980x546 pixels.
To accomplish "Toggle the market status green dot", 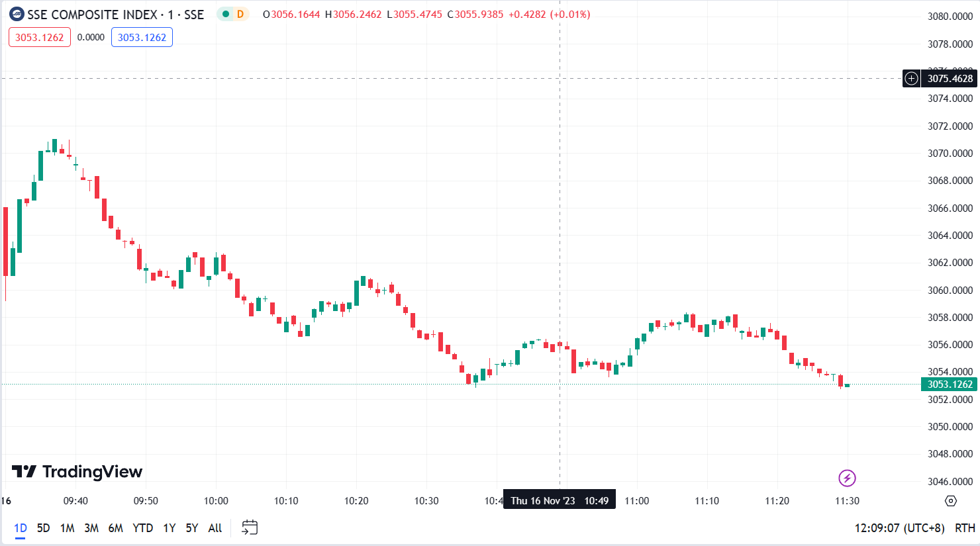I will click(226, 14).
